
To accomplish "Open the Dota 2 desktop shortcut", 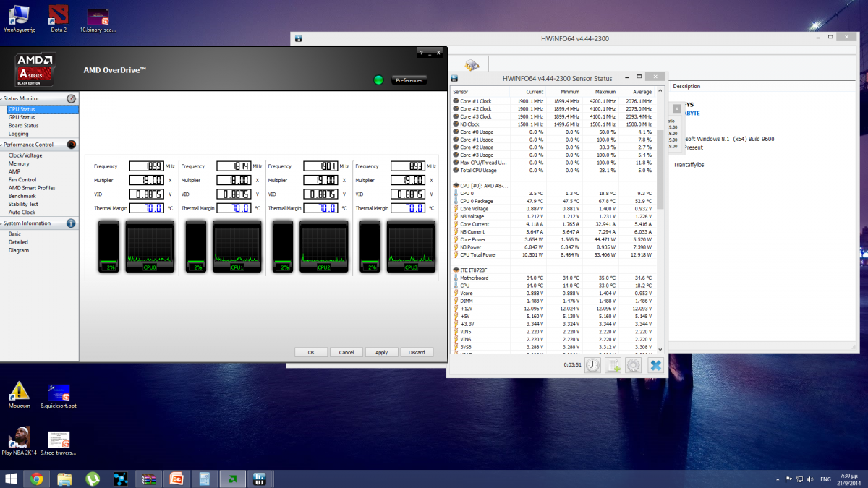I will (59, 19).
